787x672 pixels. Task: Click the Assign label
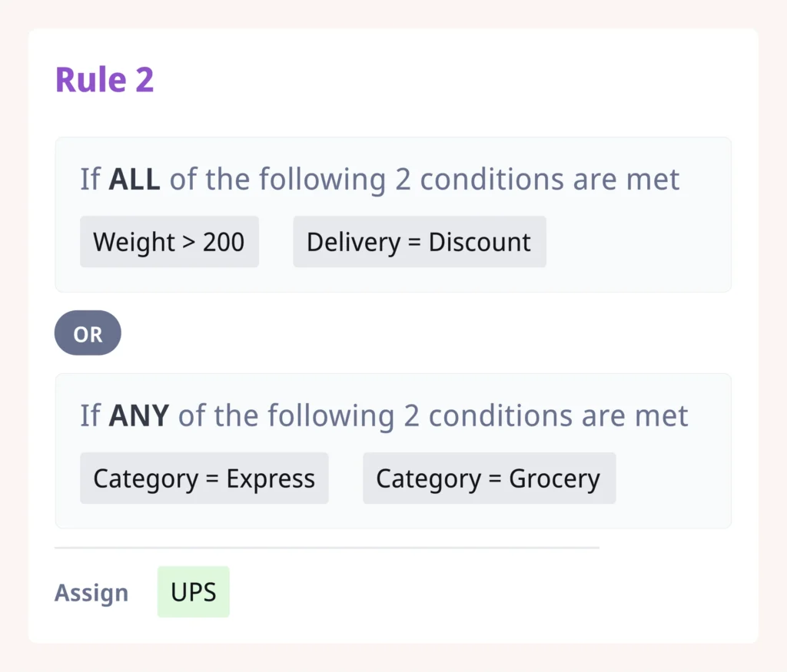pos(91,593)
